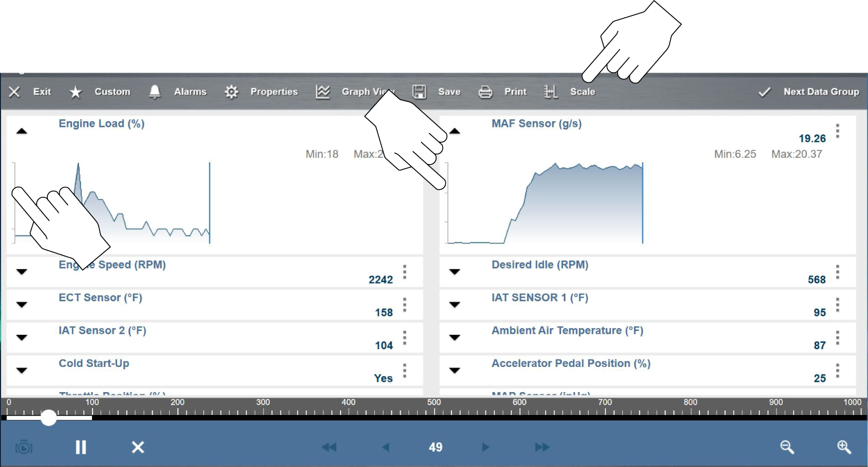This screenshot has height=467, width=868.
Task: Open MAF Sensor three-dot options menu
Action: point(838,131)
